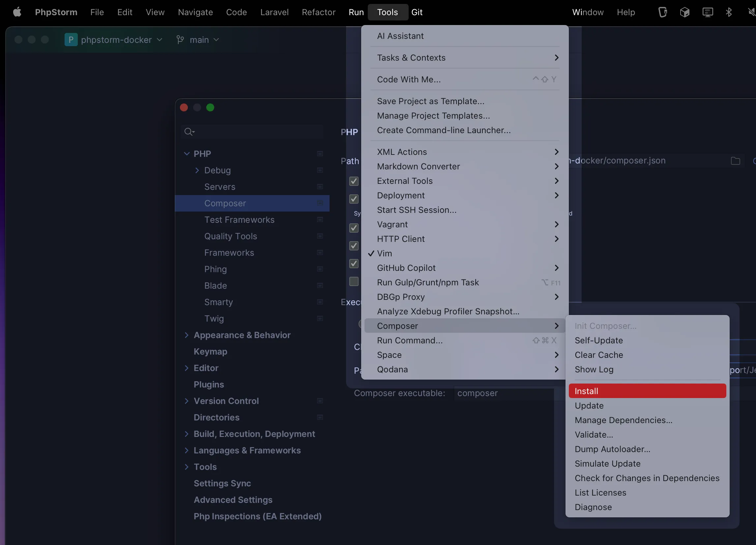Click the project-level marker icon on Servers row
Viewport: 756px width, 545px height.
[x=320, y=187]
